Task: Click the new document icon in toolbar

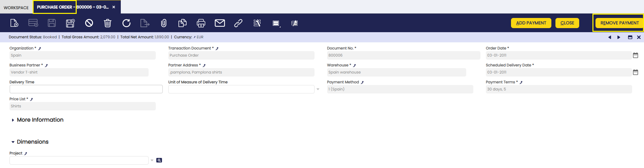Action: pyautogui.click(x=14, y=23)
